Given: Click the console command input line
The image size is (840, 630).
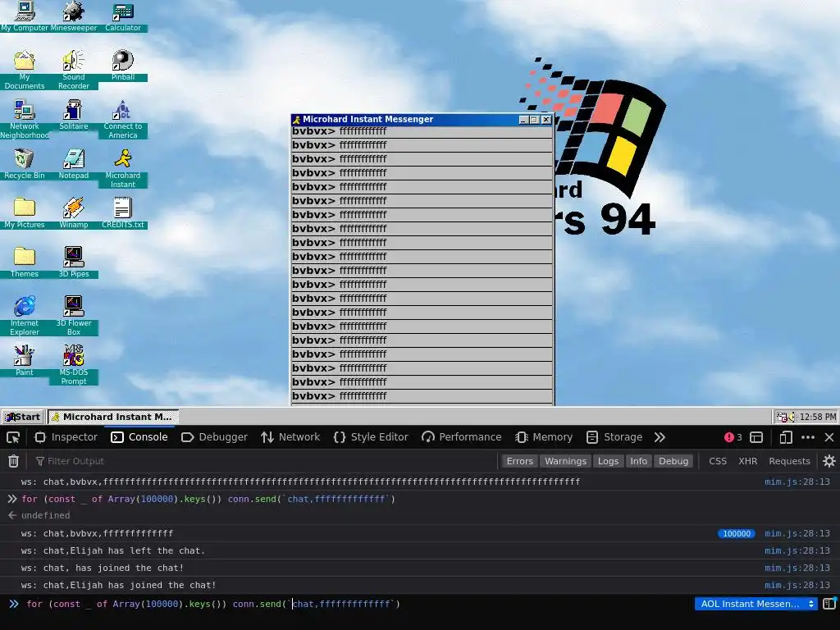Looking at the screenshot, I should [x=354, y=604].
